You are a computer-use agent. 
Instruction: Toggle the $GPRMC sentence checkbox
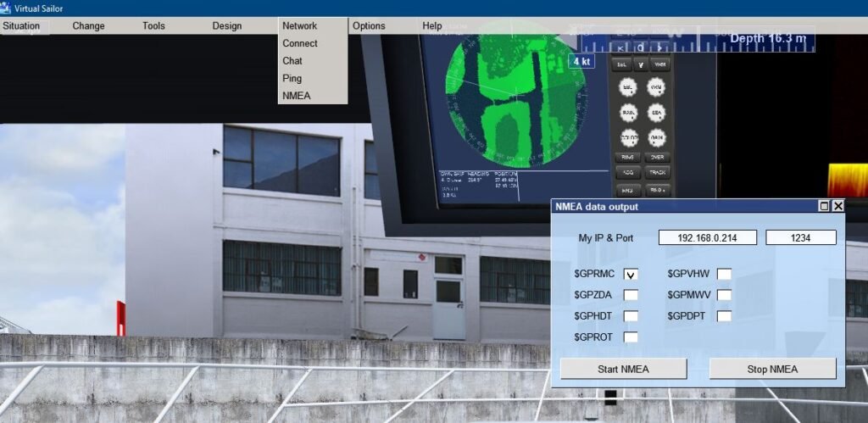[x=631, y=274]
